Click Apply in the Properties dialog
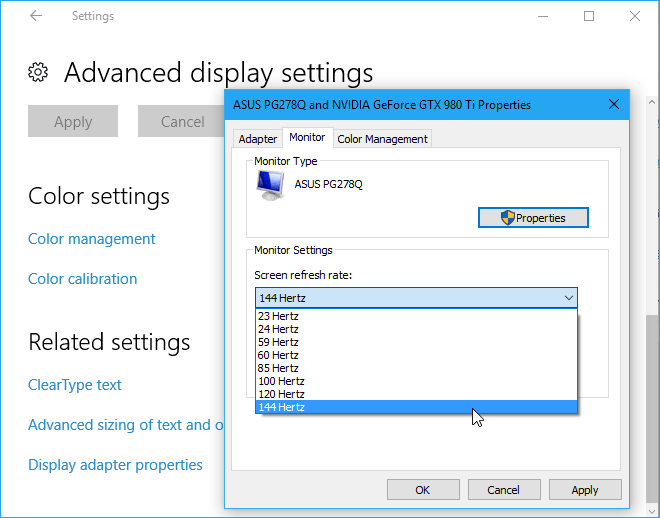This screenshot has height=518, width=660. [x=585, y=490]
